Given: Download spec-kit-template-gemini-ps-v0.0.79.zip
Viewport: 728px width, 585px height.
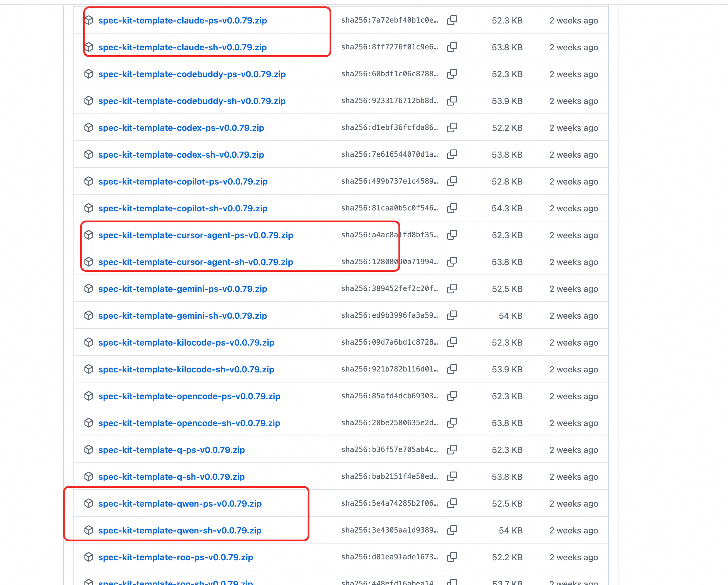Looking at the screenshot, I should [182, 289].
